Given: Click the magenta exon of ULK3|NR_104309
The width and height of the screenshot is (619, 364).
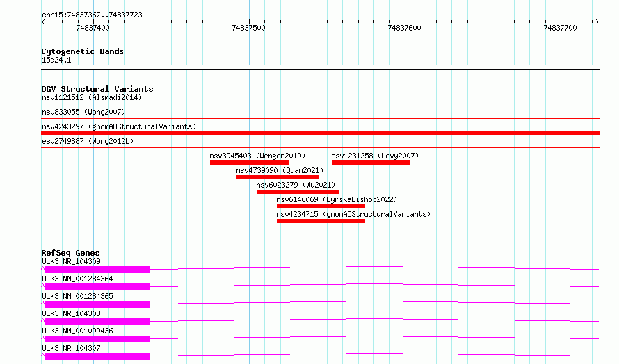Looking at the screenshot, I should (97, 270).
